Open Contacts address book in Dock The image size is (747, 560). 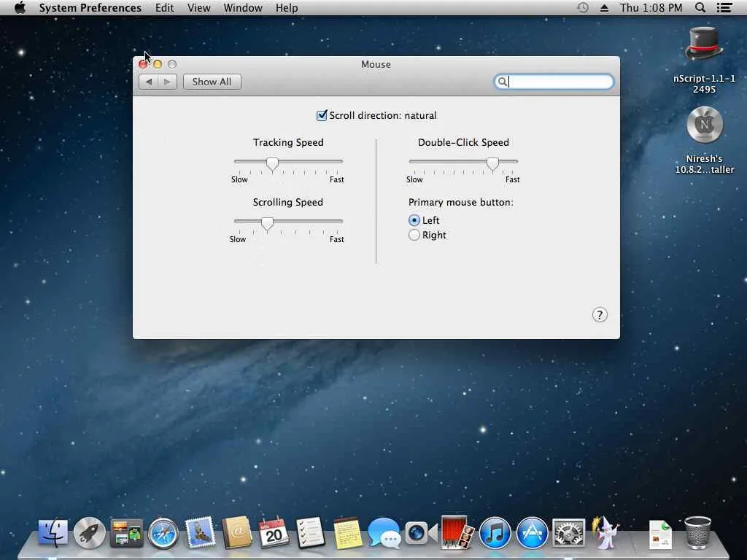[237, 532]
